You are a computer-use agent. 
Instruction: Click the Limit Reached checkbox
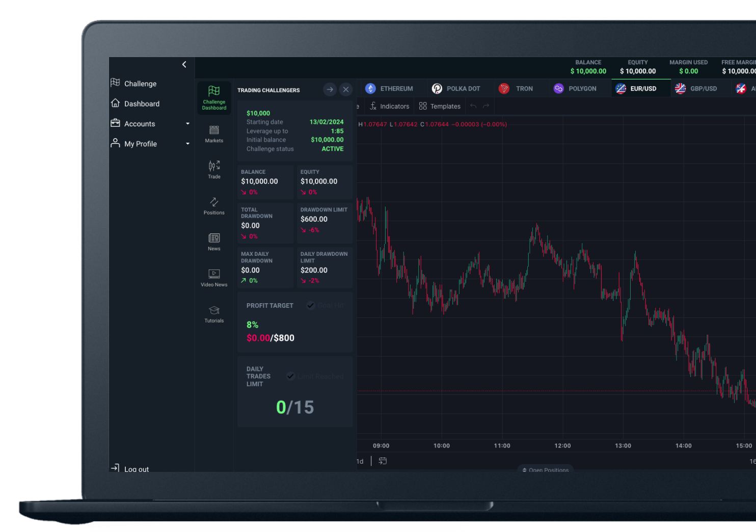(x=290, y=376)
